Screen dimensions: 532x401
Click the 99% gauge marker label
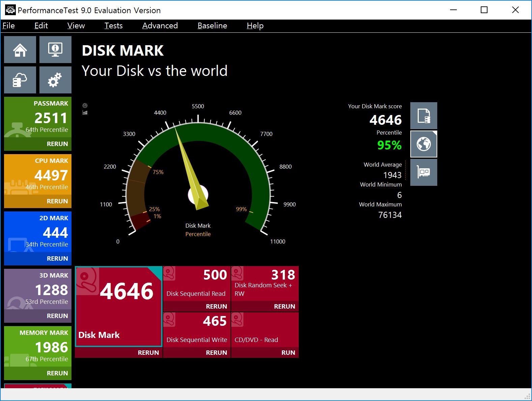241,209
